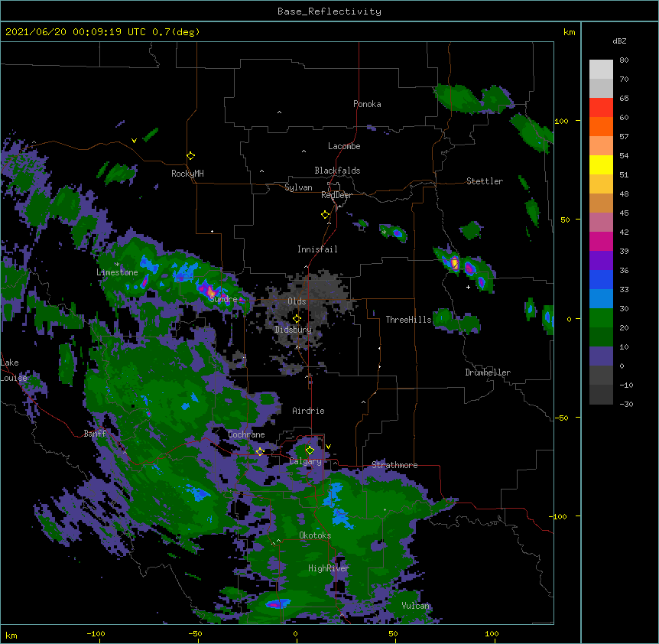Click the Calgary label

tap(305, 462)
